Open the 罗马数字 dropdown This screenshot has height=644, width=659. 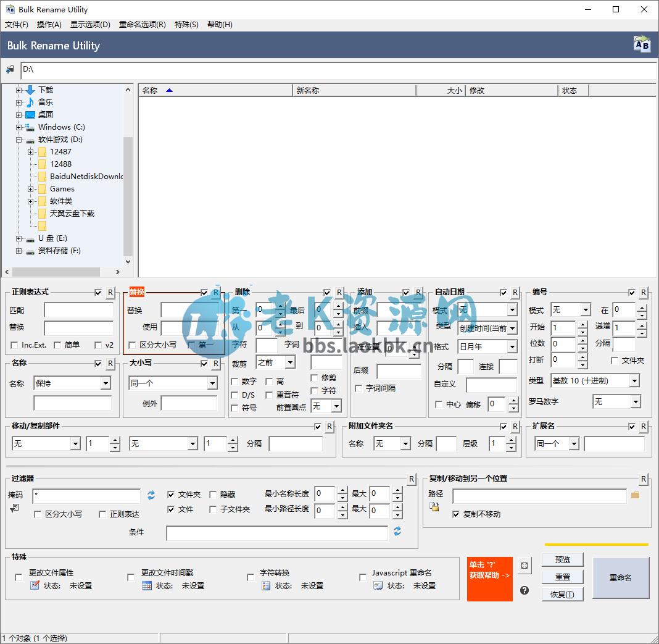[x=616, y=402]
